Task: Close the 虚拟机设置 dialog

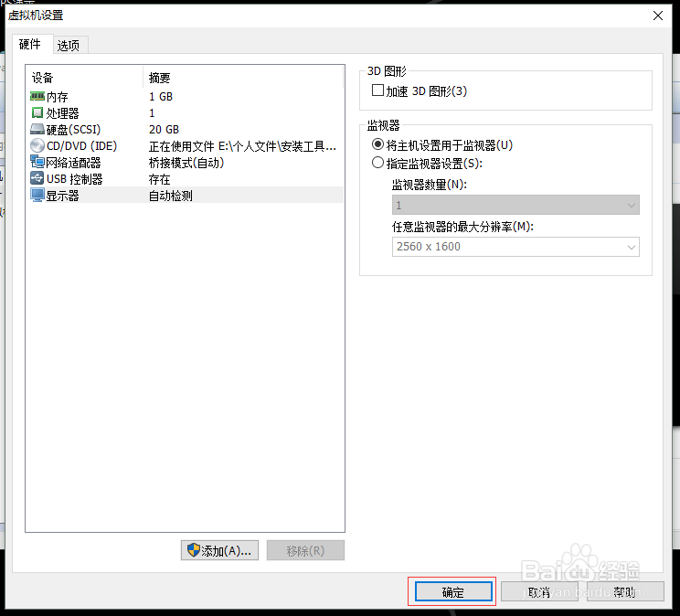Action: (x=658, y=16)
